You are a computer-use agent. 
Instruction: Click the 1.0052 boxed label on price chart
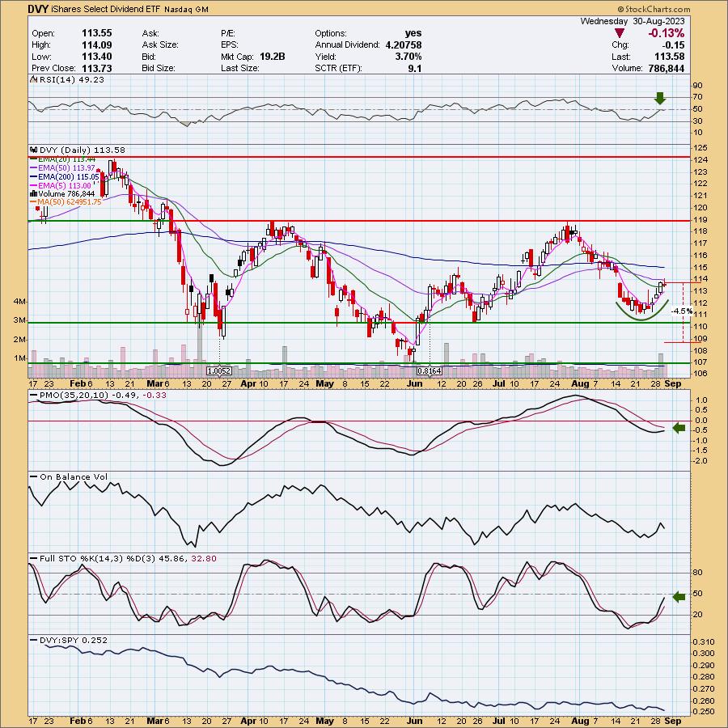point(219,371)
